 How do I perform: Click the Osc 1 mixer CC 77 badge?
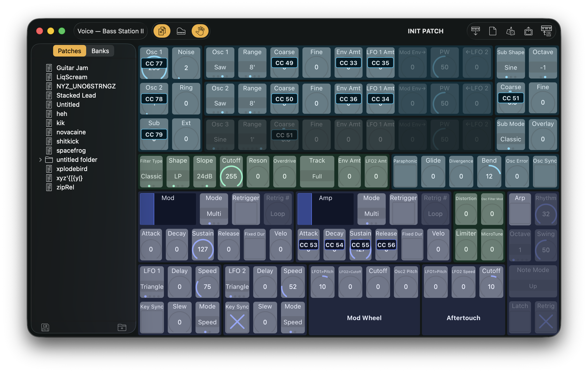[154, 63]
